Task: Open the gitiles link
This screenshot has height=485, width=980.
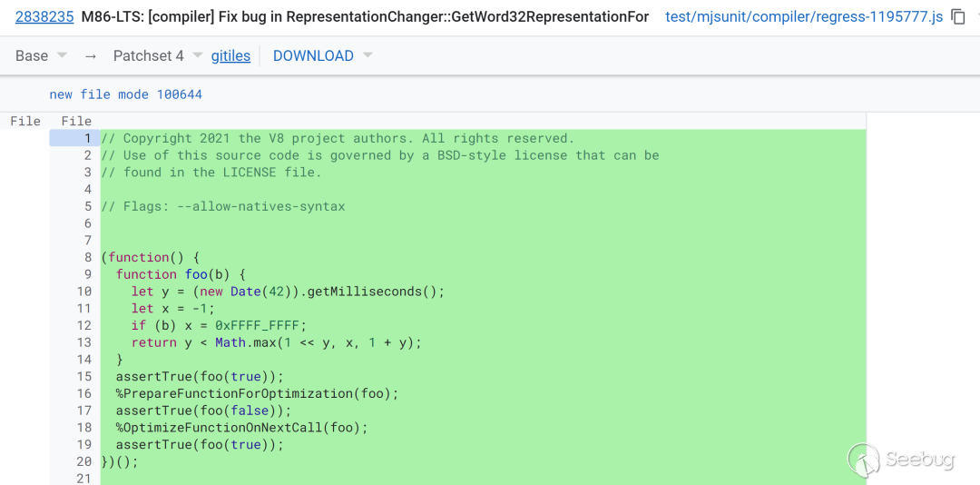Action: pyautogui.click(x=230, y=55)
